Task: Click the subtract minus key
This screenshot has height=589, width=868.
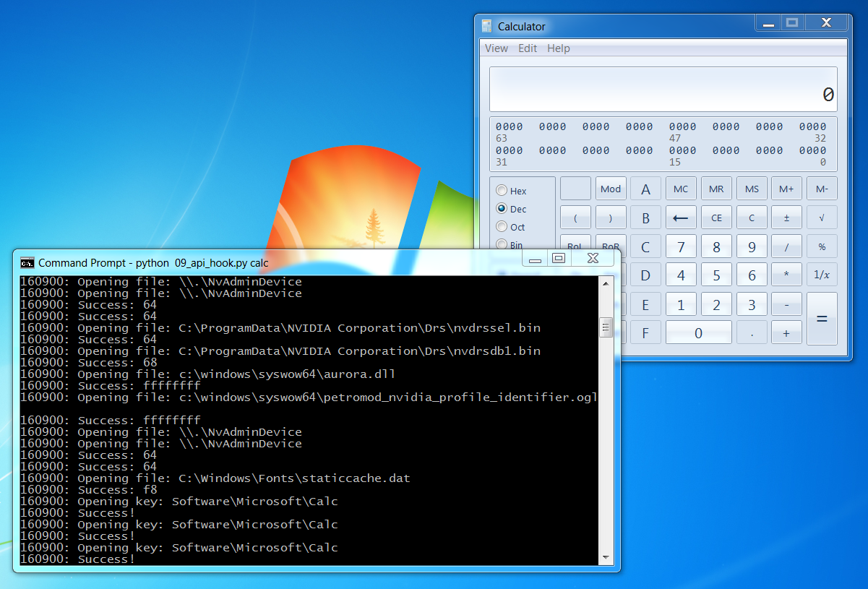Action: point(786,304)
